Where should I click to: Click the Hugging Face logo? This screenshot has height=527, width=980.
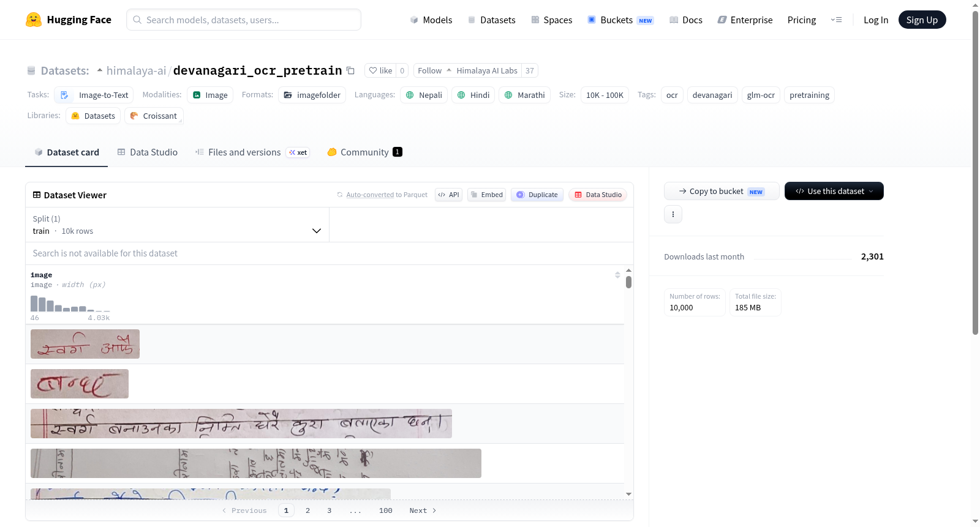(x=68, y=20)
